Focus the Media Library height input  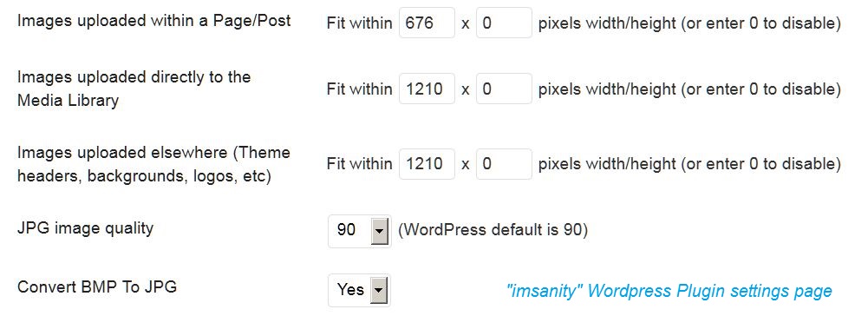(x=504, y=89)
